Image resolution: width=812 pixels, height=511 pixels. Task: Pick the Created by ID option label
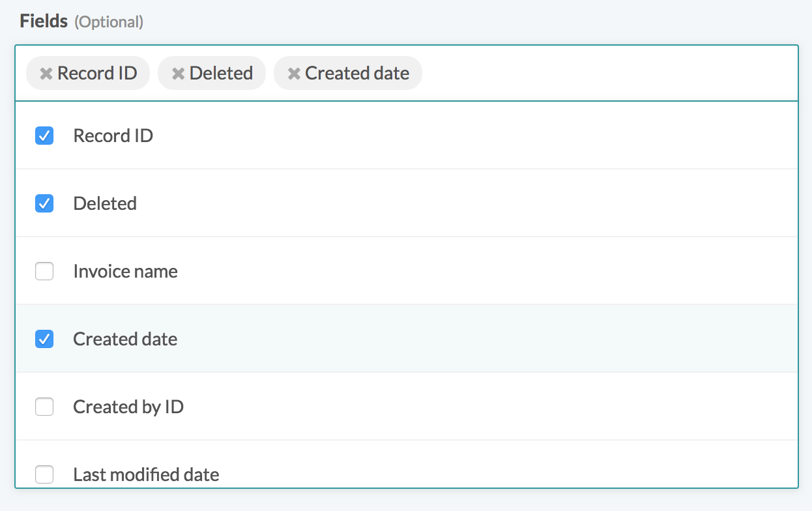pyautogui.click(x=128, y=407)
